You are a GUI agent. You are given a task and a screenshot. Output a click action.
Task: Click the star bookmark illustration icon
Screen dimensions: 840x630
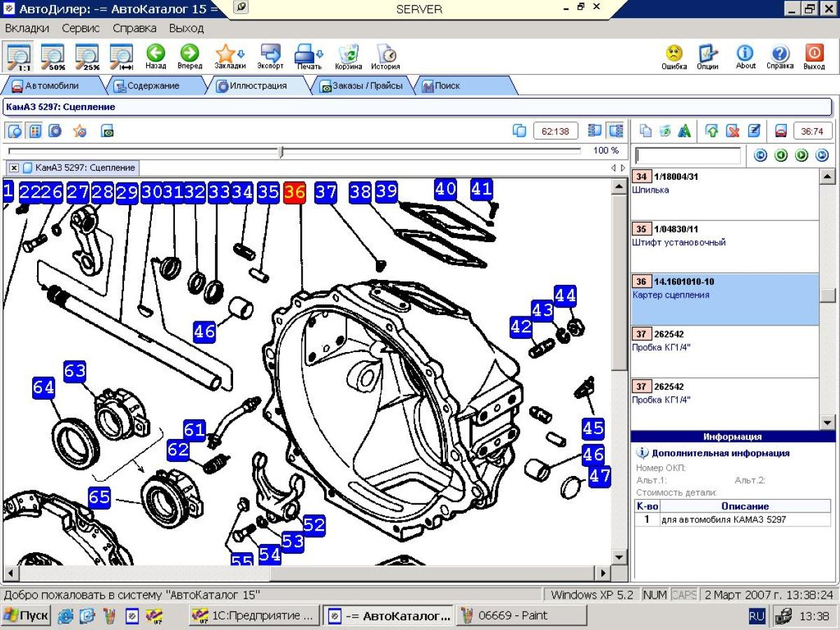80,131
